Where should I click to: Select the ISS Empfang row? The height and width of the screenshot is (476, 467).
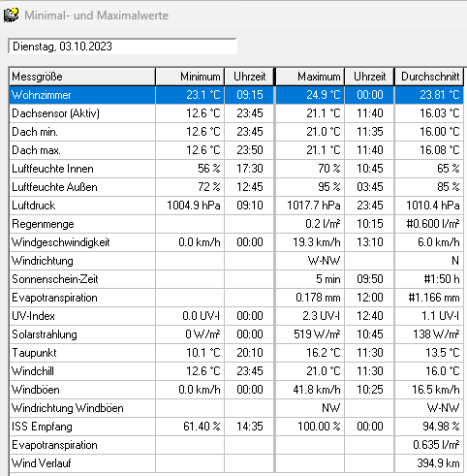(x=236, y=427)
